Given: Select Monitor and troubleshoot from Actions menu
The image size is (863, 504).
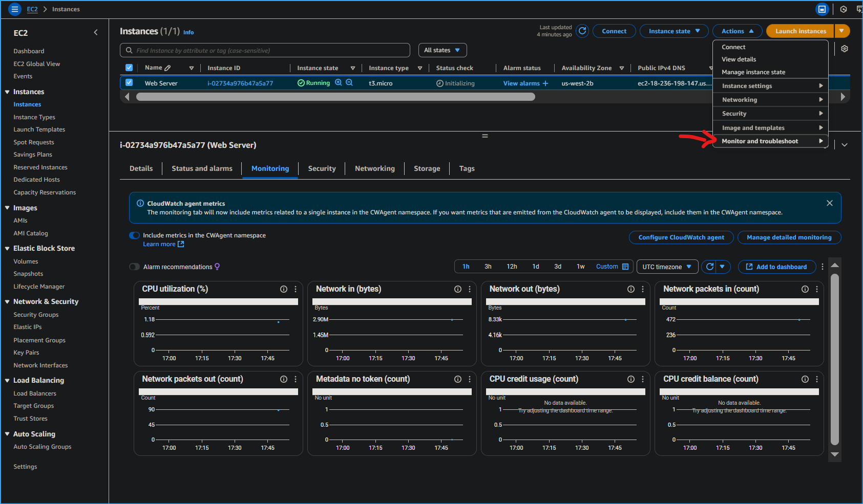Looking at the screenshot, I should pyautogui.click(x=760, y=141).
